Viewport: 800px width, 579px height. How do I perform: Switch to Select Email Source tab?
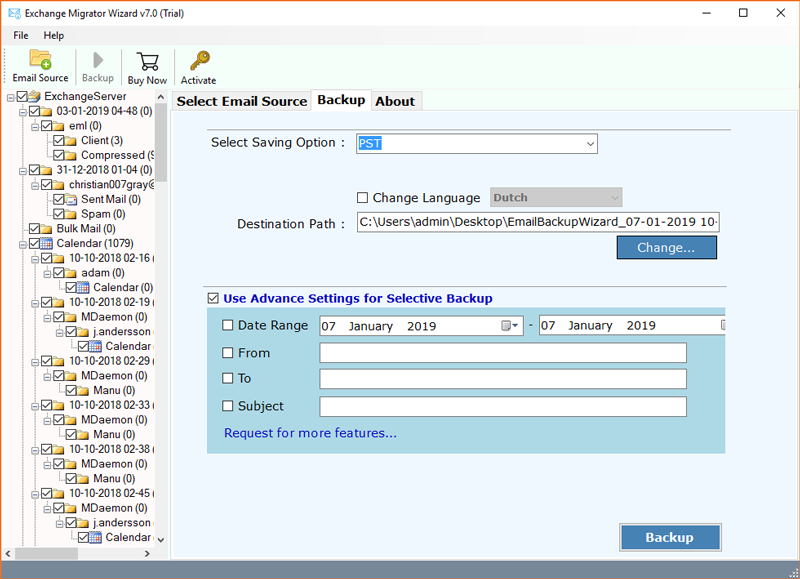point(242,101)
